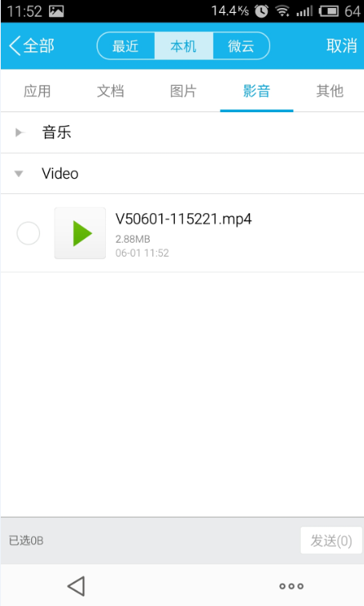Switch to the 最近 segment
Image resolution: width=364 pixels, height=606 pixels.
(126, 46)
